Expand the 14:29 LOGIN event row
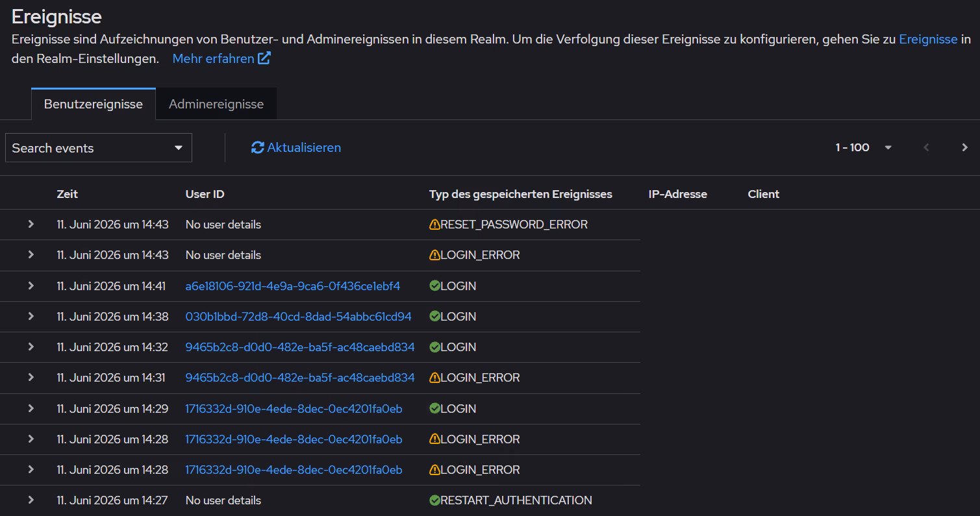The height and width of the screenshot is (516, 980). click(31, 408)
